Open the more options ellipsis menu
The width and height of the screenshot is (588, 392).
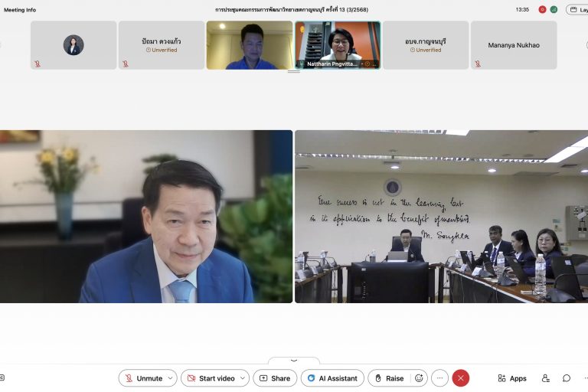439,378
